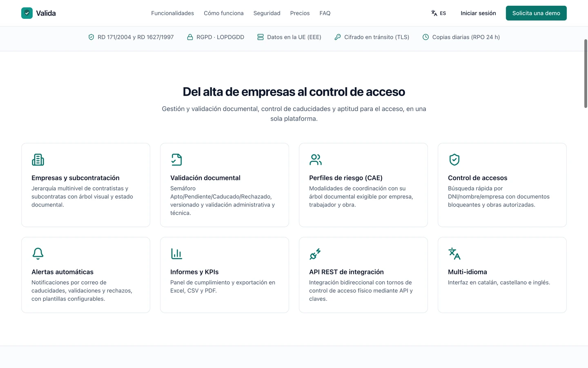
Task: Open the ES language selector
Action: click(439, 13)
